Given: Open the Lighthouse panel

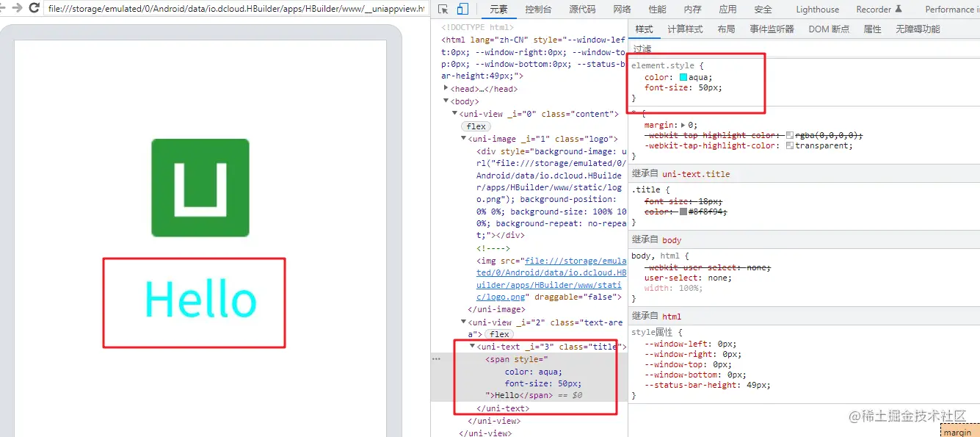Looking at the screenshot, I should point(816,9).
